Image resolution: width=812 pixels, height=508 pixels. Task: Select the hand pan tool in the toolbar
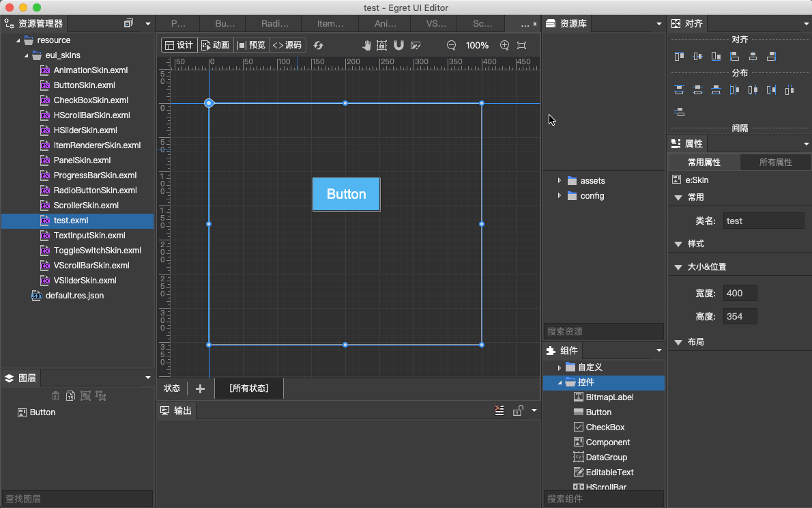pyautogui.click(x=367, y=45)
